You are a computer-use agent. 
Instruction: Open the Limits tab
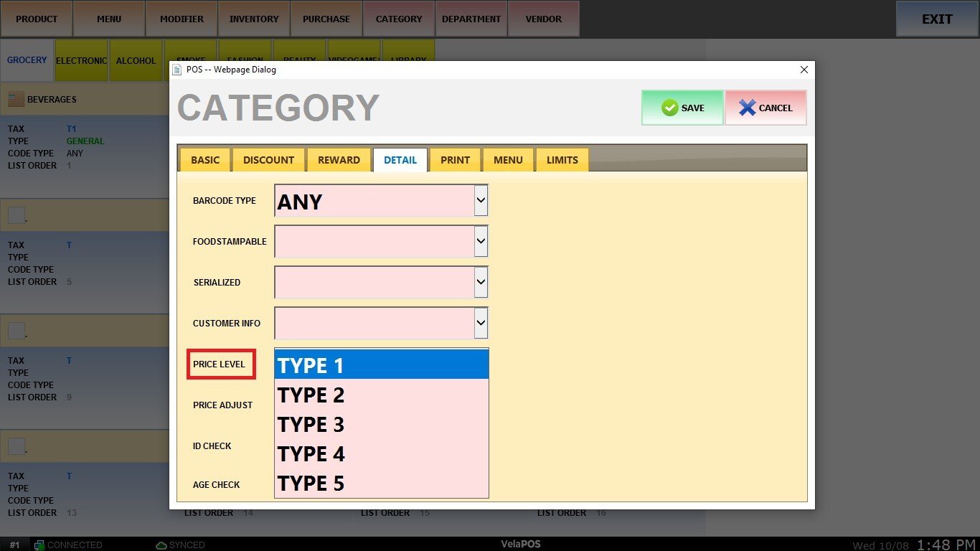562,160
